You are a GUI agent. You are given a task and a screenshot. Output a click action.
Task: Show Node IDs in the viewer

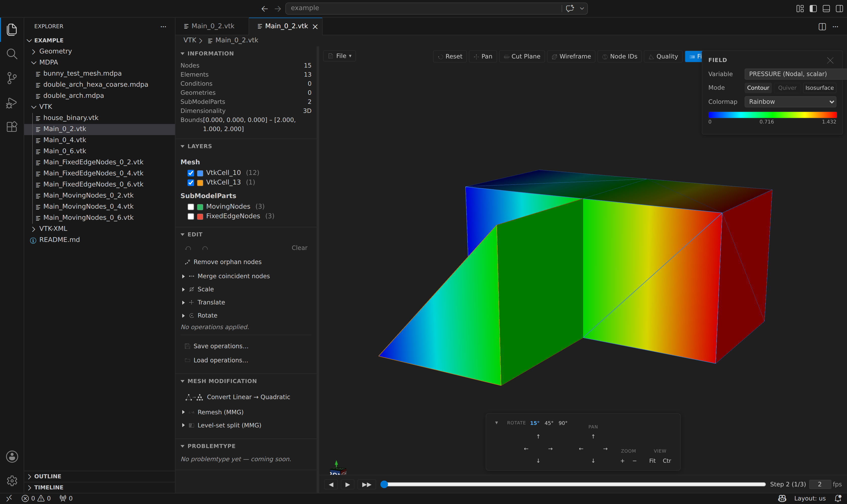click(620, 56)
